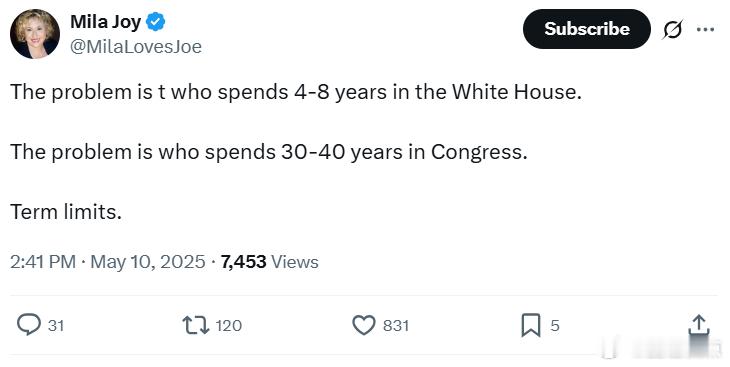Click the Grok slash icon beside Subscribe
The width and height of the screenshot is (730, 367).
[673, 29]
